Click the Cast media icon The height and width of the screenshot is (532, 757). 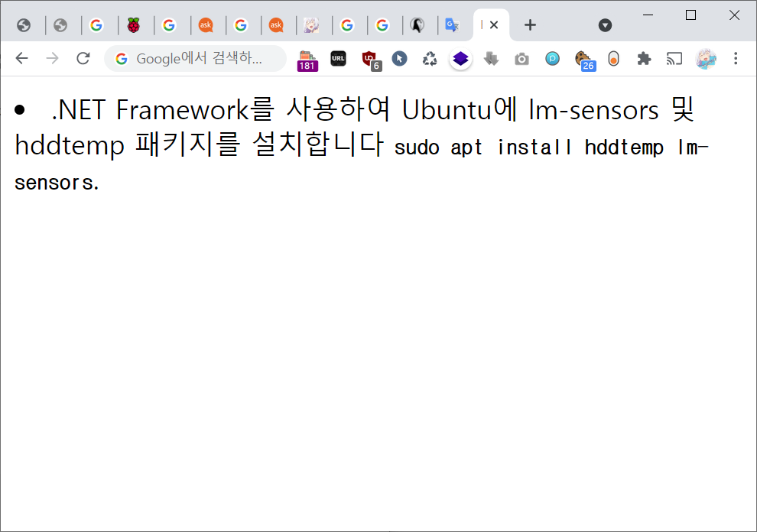tap(674, 58)
